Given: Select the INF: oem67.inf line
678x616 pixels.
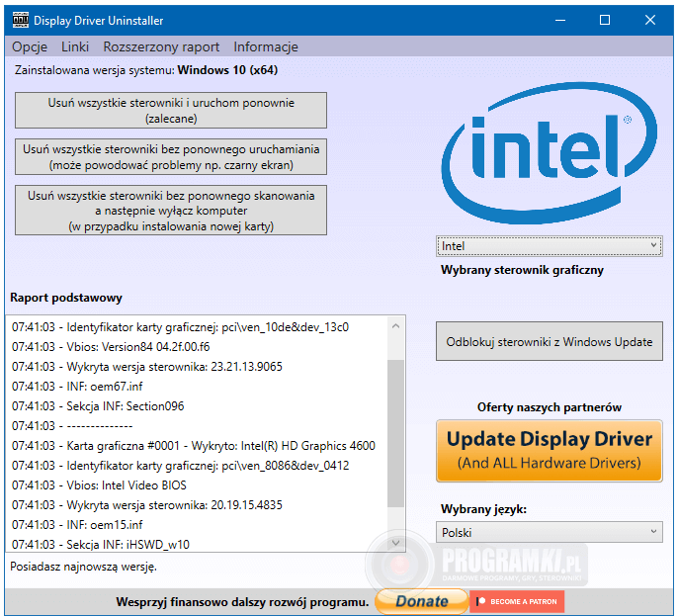Looking at the screenshot, I should [77, 387].
